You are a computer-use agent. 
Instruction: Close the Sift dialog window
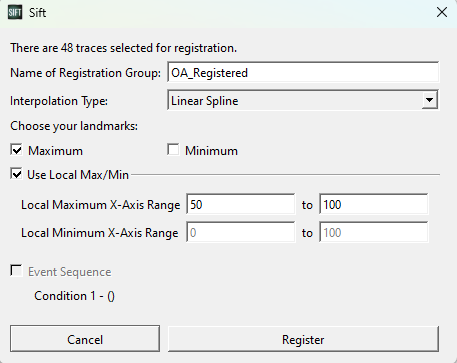442,12
